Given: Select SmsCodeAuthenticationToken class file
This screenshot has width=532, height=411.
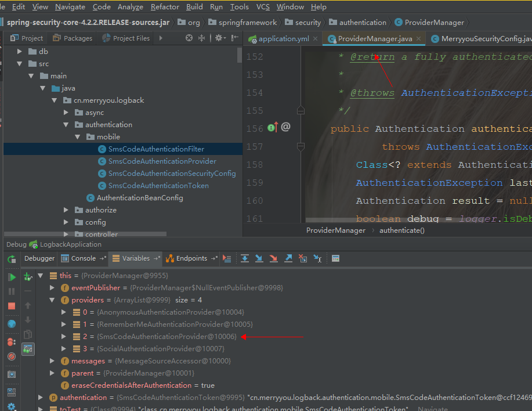Looking at the screenshot, I should pos(158,186).
